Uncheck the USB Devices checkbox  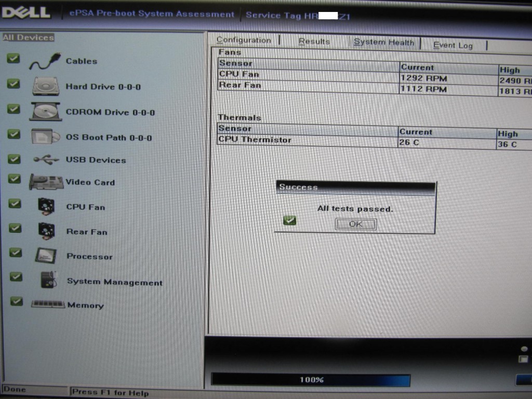click(x=14, y=159)
